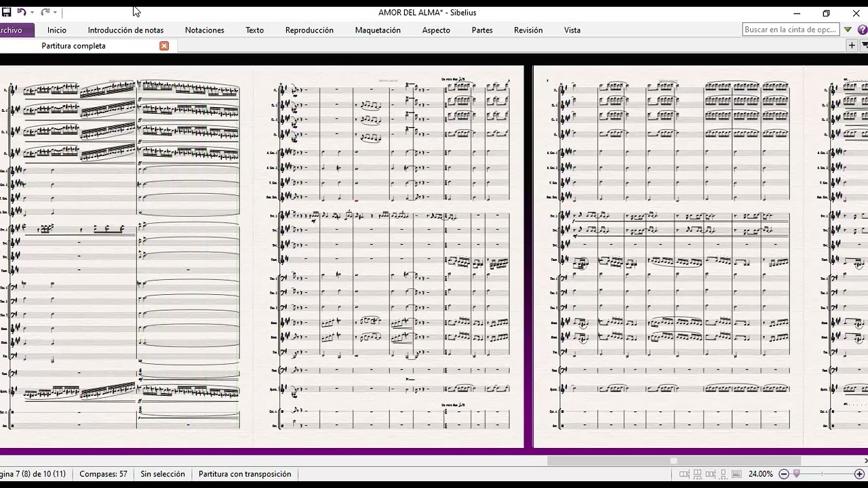The height and width of the screenshot is (488, 868).
Task: Restore down the Sibelius window
Action: click(826, 13)
